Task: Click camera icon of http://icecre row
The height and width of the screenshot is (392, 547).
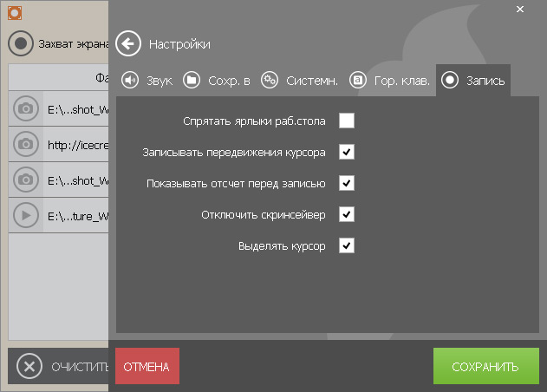Action: click(x=26, y=144)
